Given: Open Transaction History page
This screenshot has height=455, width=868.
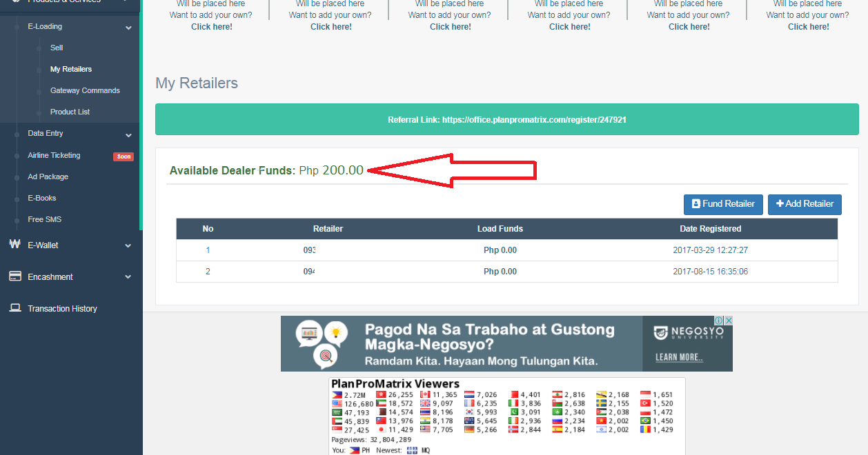Looking at the screenshot, I should (x=62, y=308).
